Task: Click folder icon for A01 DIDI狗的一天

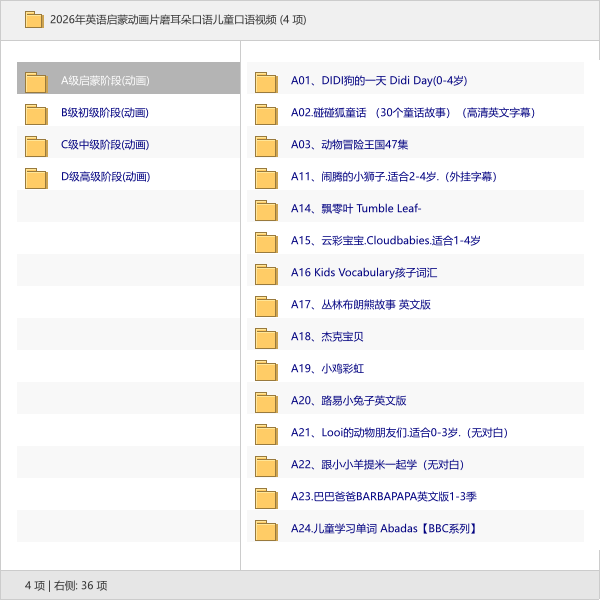Action: point(266,81)
